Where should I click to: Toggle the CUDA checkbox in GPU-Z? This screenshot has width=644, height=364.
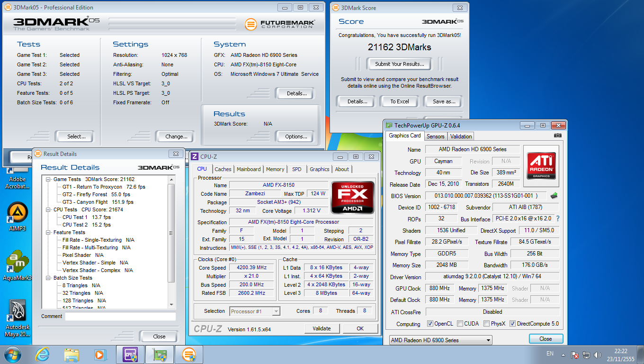click(x=460, y=324)
